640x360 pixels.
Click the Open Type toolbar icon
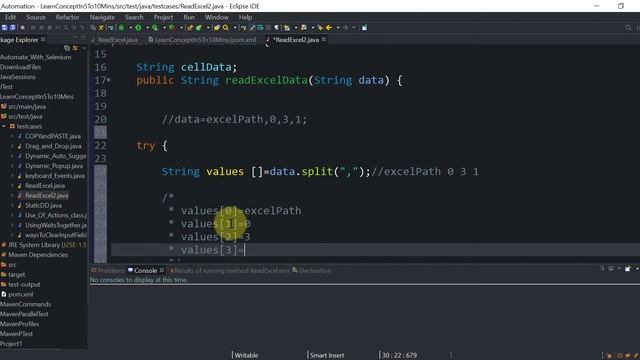[x=217, y=28]
